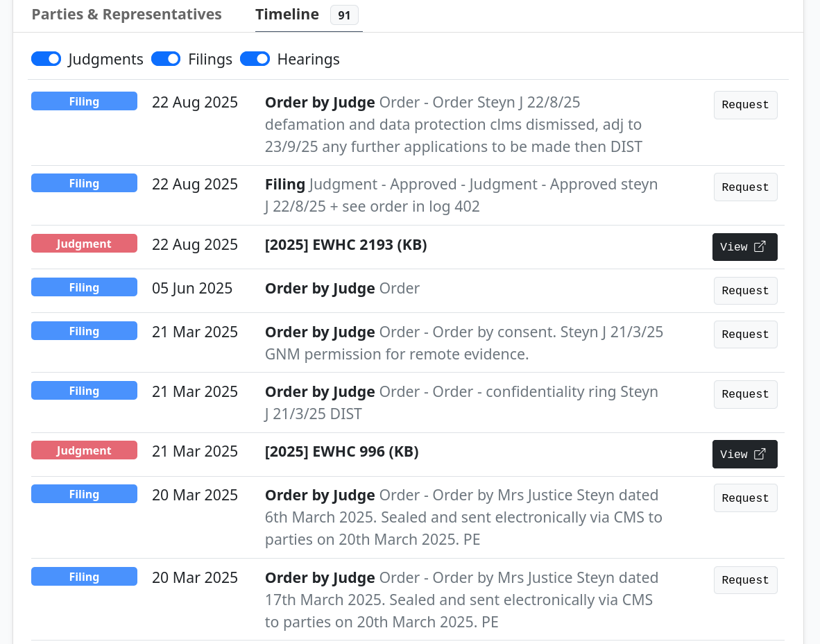Request the GNM remote evidence consent order
This screenshot has width=820, height=644.
click(745, 334)
